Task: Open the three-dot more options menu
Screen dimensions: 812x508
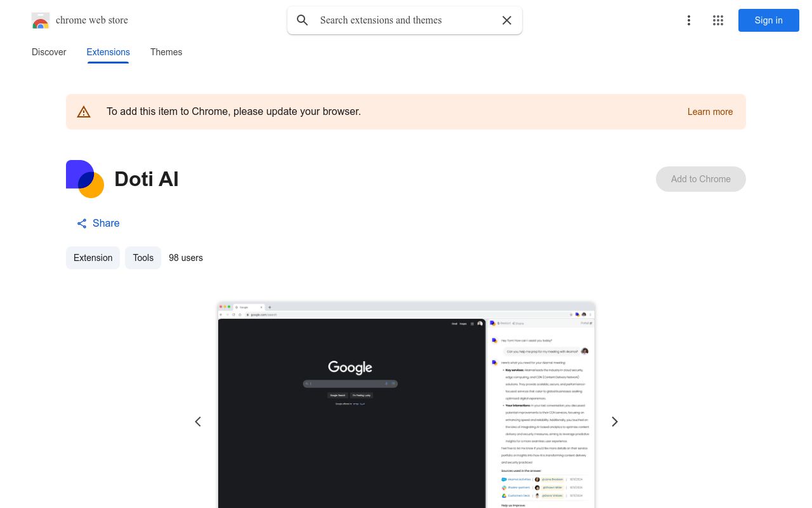Action: click(x=689, y=20)
